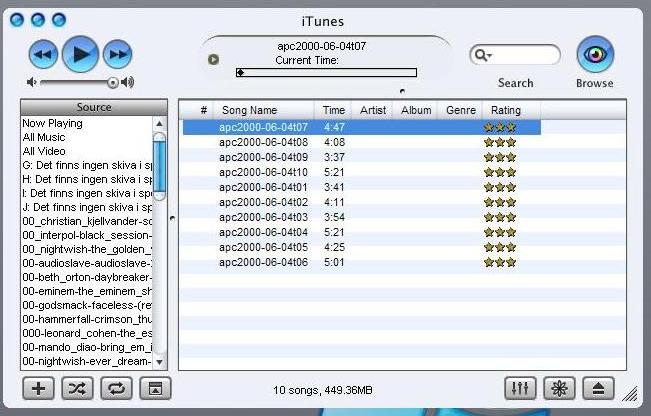Sort by the Artist column header
Viewport: 651px width, 416px height.
pyautogui.click(x=373, y=110)
